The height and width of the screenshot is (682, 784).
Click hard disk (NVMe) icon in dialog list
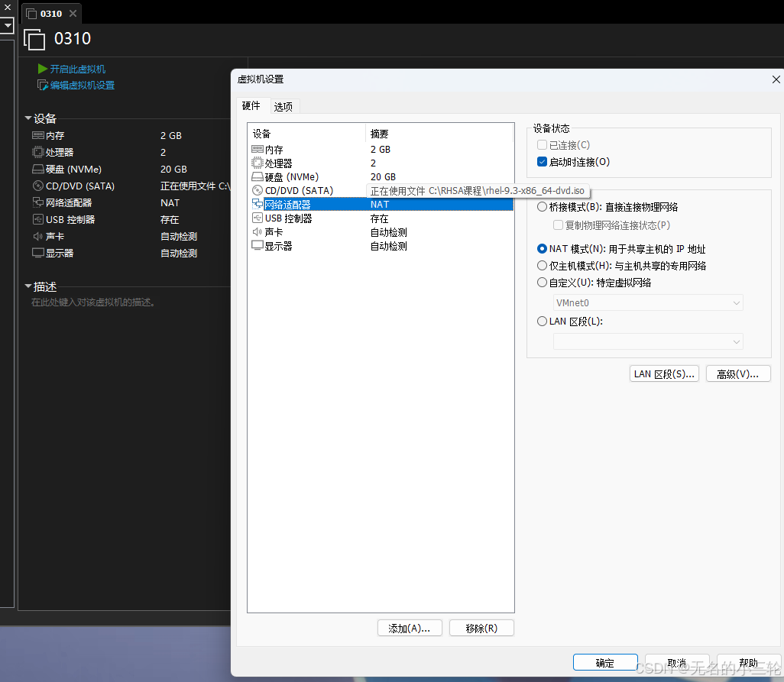point(257,177)
